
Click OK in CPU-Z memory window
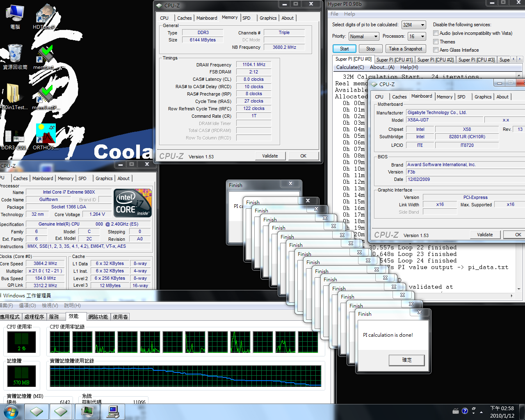pyautogui.click(x=303, y=156)
